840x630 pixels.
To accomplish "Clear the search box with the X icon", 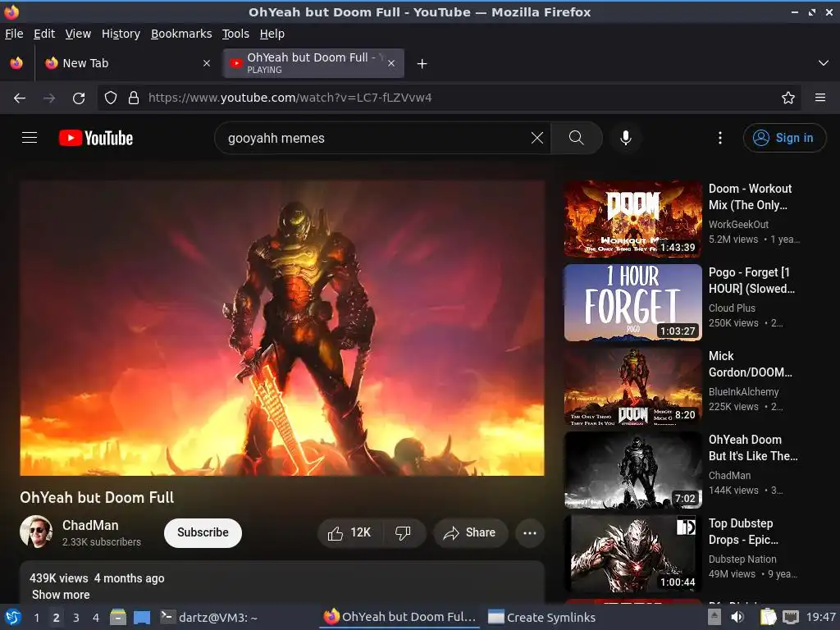I will tap(536, 138).
